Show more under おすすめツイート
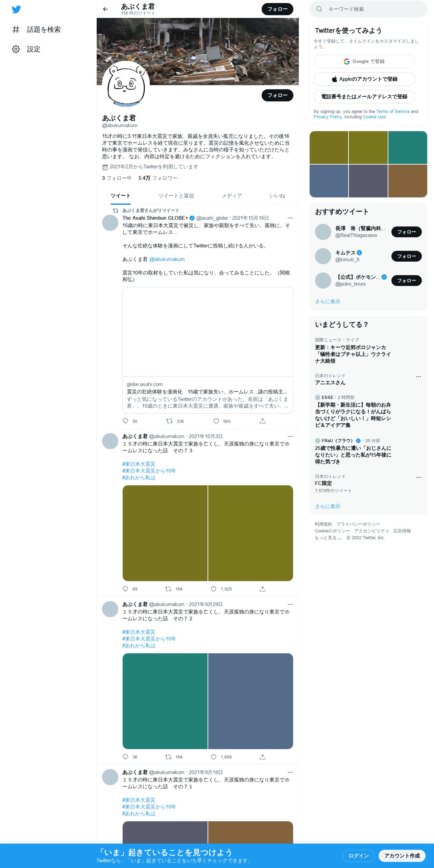The width and height of the screenshot is (434, 868). (x=328, y=302)
